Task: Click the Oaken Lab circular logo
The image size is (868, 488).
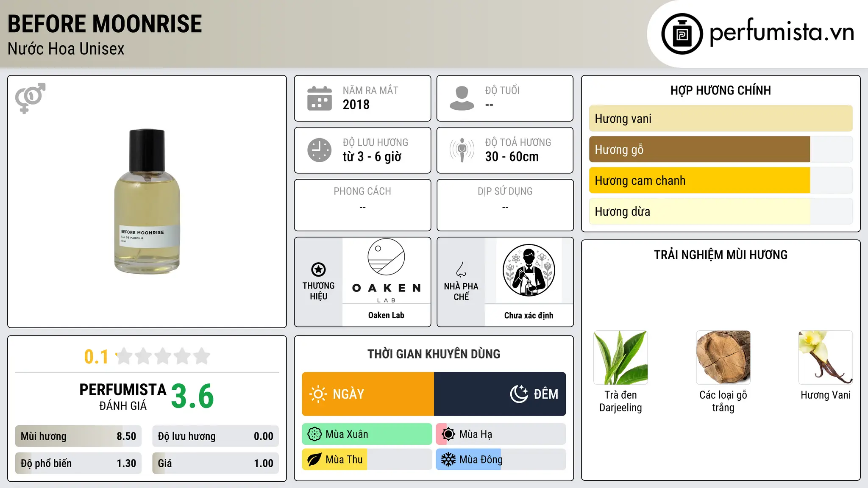Action: pos(386,257)
